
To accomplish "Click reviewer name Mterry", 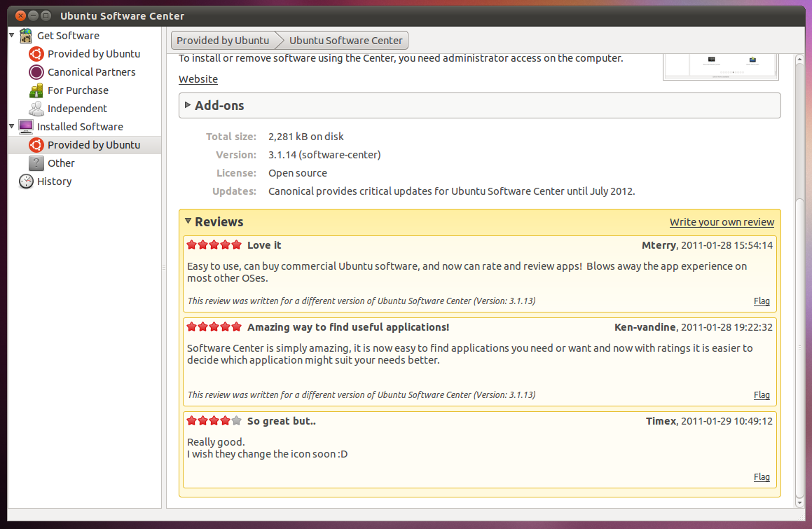I will click(x=659, y=245).
